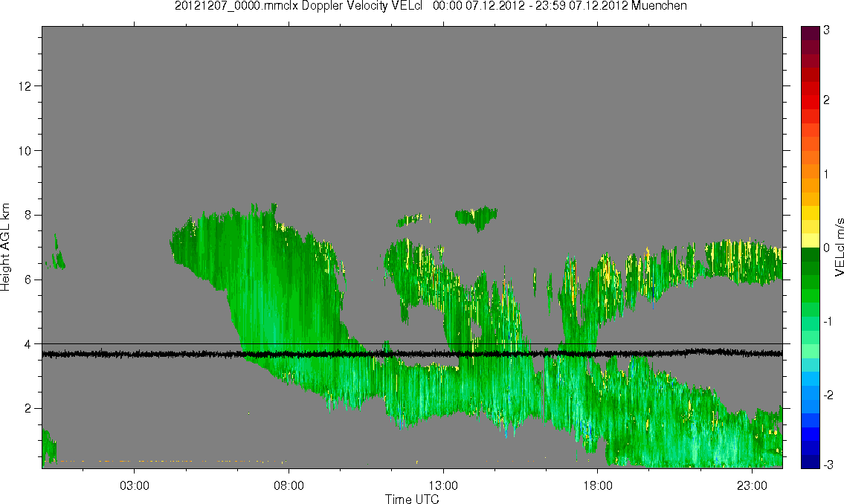Image resolution: width=844 pixels, height=504 pixels.
Task: Click the 'Height AGL km' axis label
Action: tap(5, 248)
